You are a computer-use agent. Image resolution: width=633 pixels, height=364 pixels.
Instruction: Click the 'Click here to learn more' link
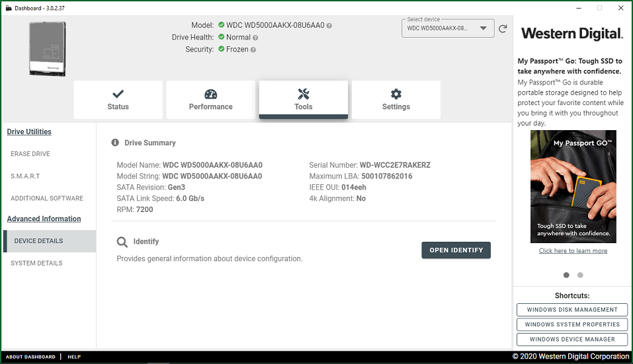point(573,251)
